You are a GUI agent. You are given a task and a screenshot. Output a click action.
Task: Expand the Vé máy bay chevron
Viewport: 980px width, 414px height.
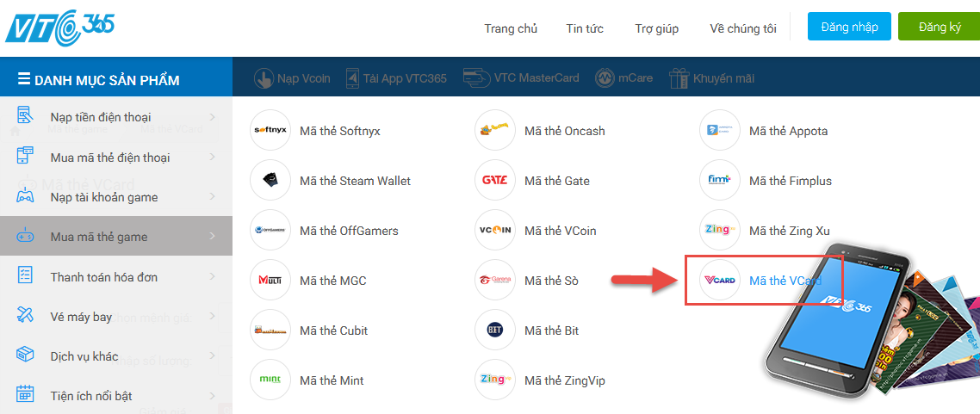coord(213,316)
